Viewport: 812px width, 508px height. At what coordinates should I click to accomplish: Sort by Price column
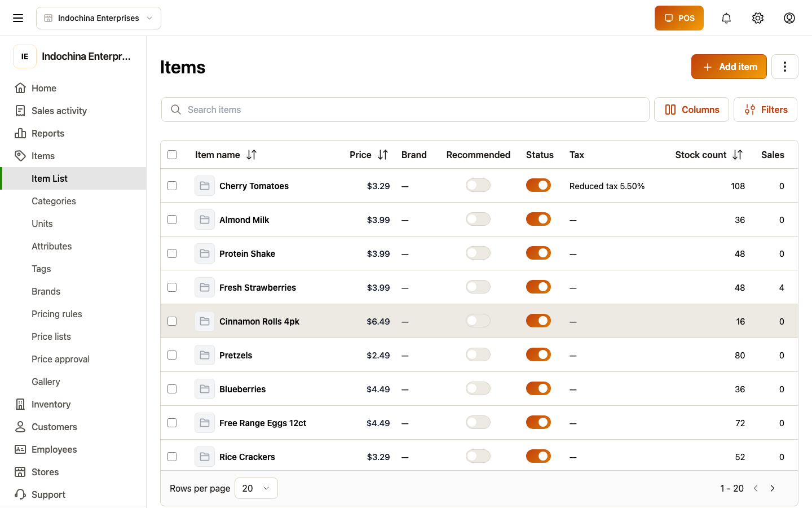coord(383,155)
